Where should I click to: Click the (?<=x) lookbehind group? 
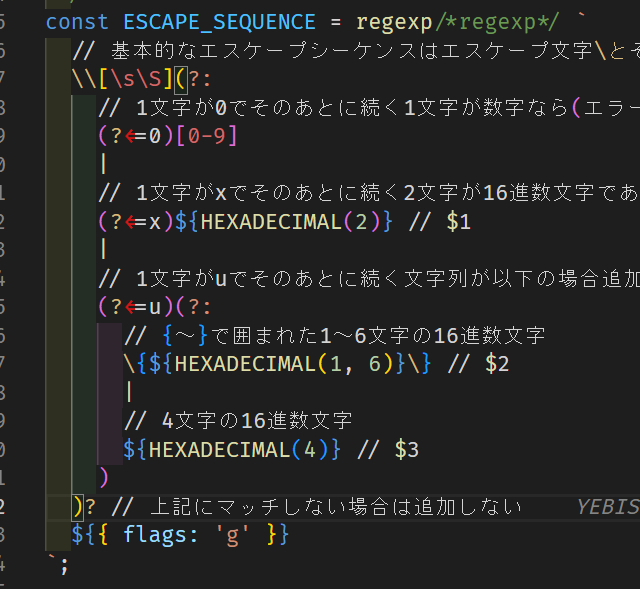[x=136, y=222]
